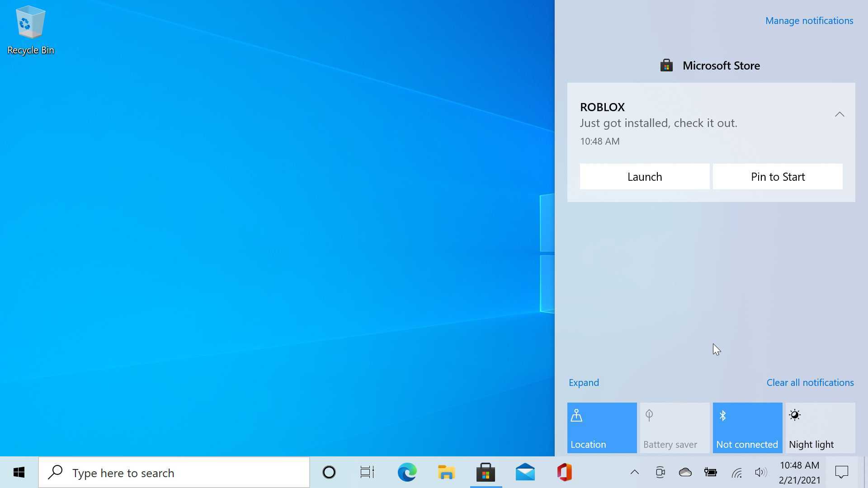Open Task View from taskbar
This screenshot has width=868, height=488.
click(367, 473)
